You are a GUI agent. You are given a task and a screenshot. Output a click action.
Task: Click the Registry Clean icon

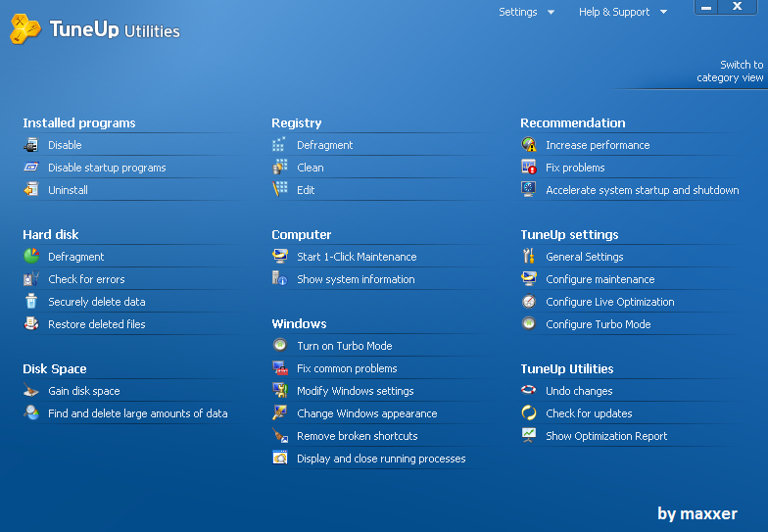280,167
